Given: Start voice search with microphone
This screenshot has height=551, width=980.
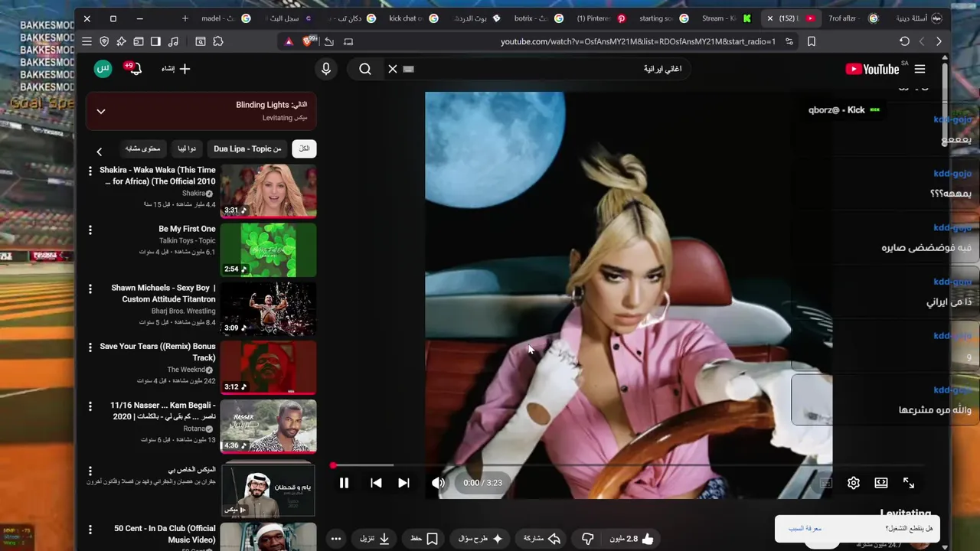Looking at the screenshot, I should coord(326,69).
